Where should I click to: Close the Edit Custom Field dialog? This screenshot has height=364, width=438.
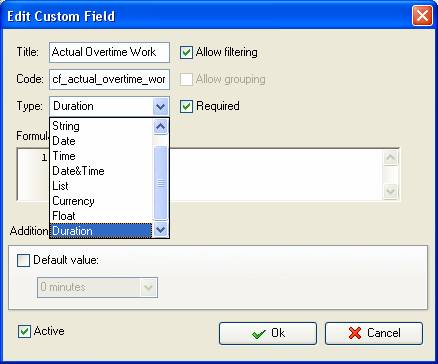pos(422,16)
